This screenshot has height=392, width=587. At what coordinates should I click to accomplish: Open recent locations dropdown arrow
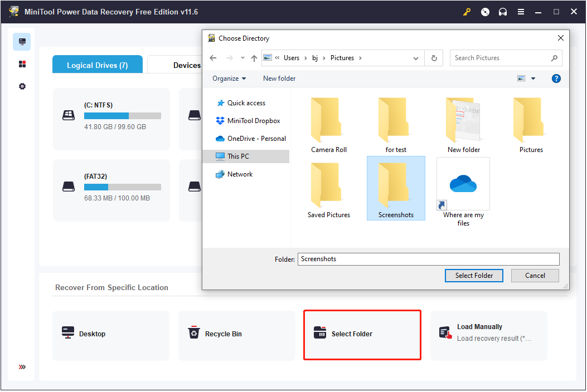pos(242,58)
